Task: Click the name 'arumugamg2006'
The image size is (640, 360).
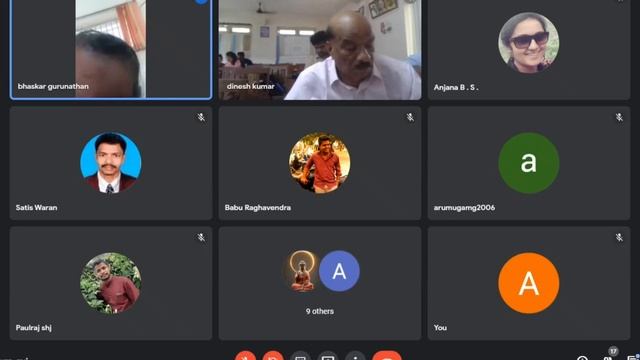Action: [x=464, y=207]
